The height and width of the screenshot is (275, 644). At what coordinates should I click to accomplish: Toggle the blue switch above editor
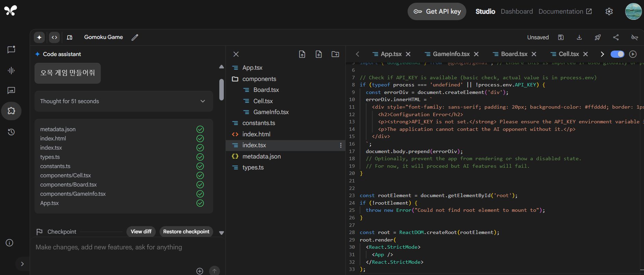point(617,54)
